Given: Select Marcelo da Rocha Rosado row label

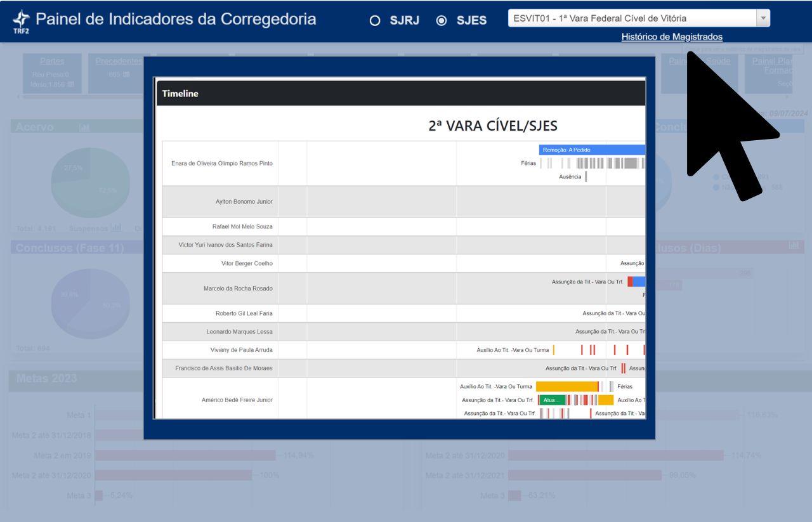Looking at the screenshot, I should (238, 289).
